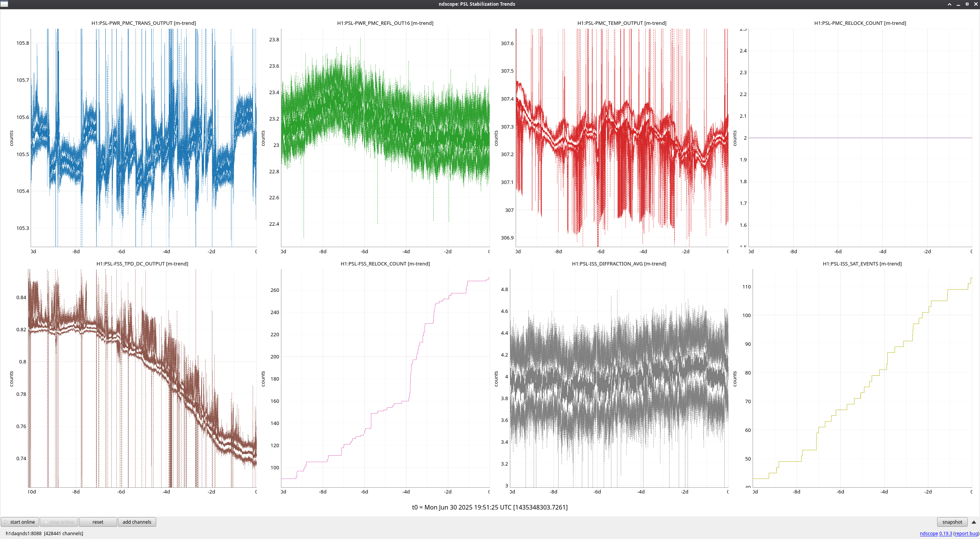Screen dimensions: 980x539
Task: Click the -2d tick under ISS_SAT_EVENTS plot
Action: [928, 492]
